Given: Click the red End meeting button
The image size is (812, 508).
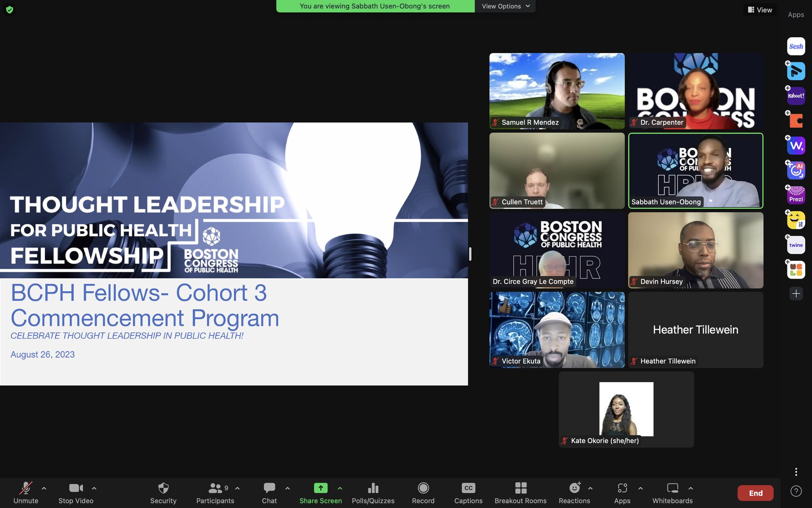Looking at the screenshot, I should [755, 493].
